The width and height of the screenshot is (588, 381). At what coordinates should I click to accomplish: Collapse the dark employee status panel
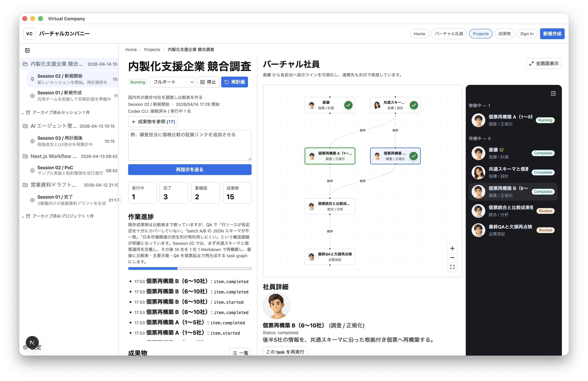[x=553, y=93]
